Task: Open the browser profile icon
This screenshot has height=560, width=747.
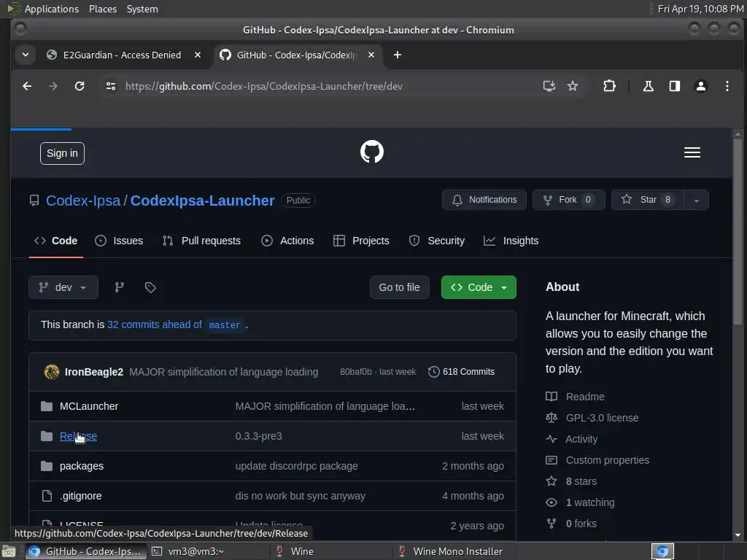Action: 701,86
